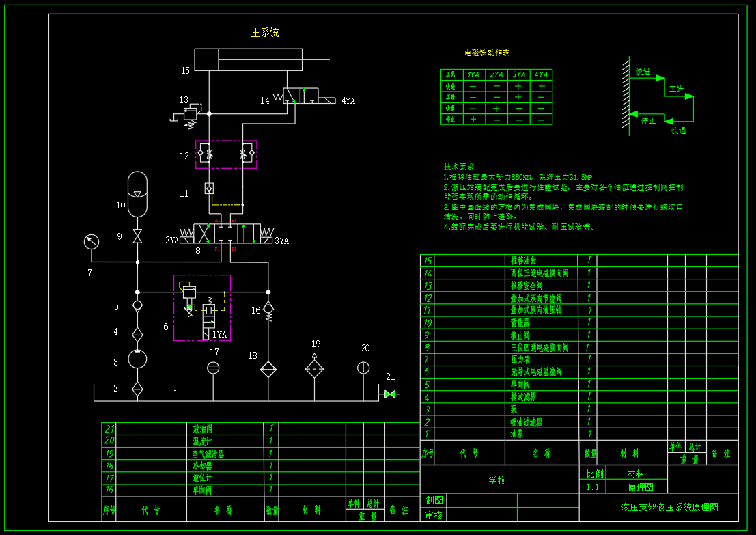Select the 吸油过滤器 parts list entry

pos(527,422)
